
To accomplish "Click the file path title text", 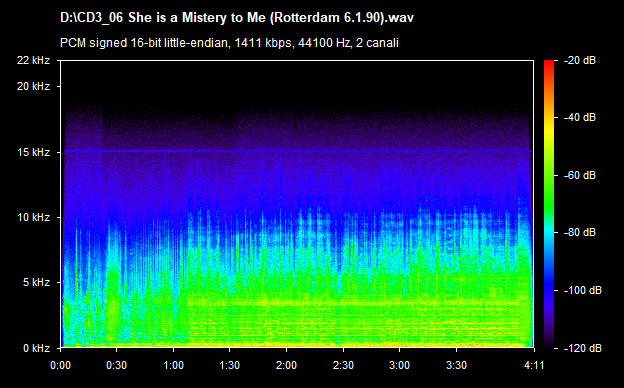I will pos(237,18).
